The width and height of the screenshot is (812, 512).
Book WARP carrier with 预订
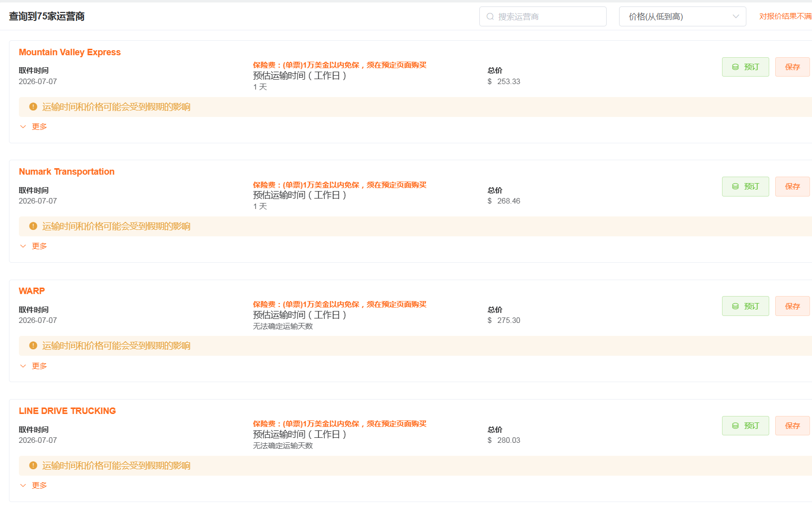point(745,306)
